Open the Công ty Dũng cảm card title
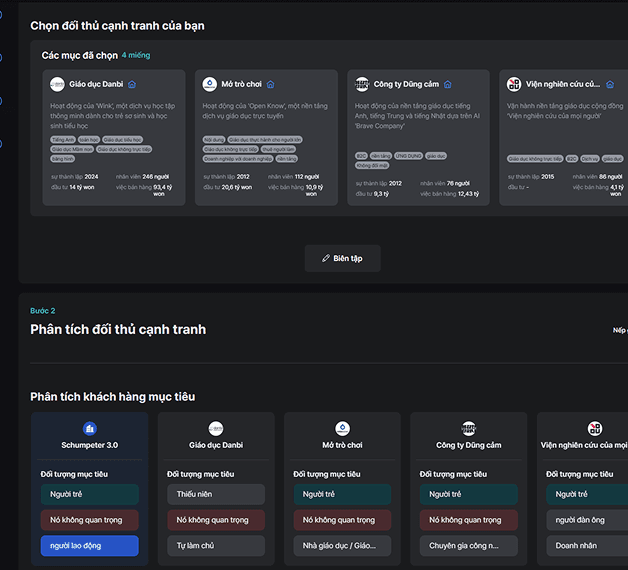Image resolution: width=628 pixels, height=570 pixels. [x=406, y=84]
